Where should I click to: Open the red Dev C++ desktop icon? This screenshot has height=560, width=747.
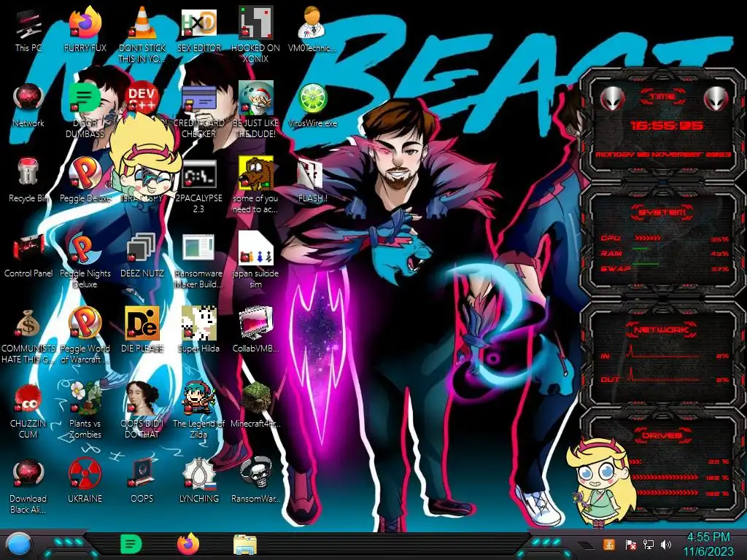click(x=142, y=98)
